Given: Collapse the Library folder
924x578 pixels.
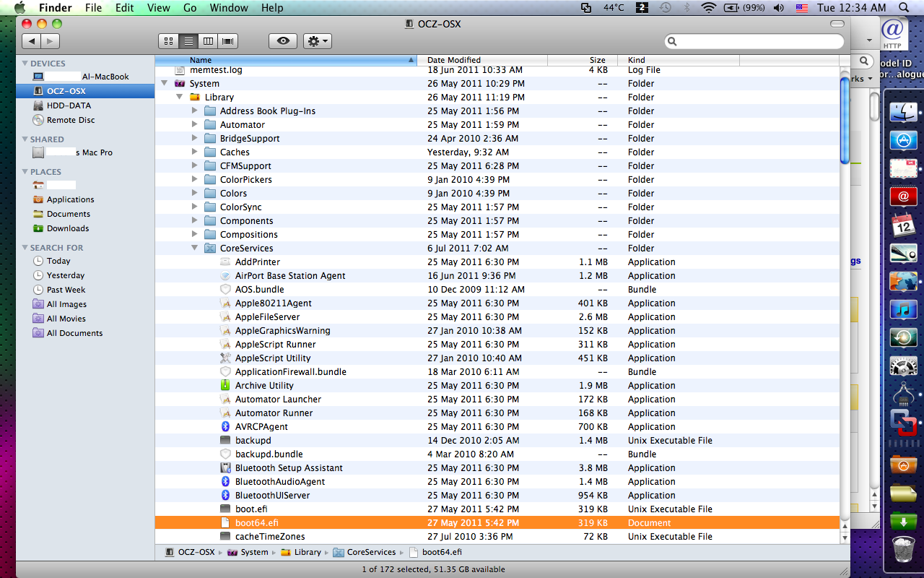Looking at the screenshot, I should click(180, 97).
